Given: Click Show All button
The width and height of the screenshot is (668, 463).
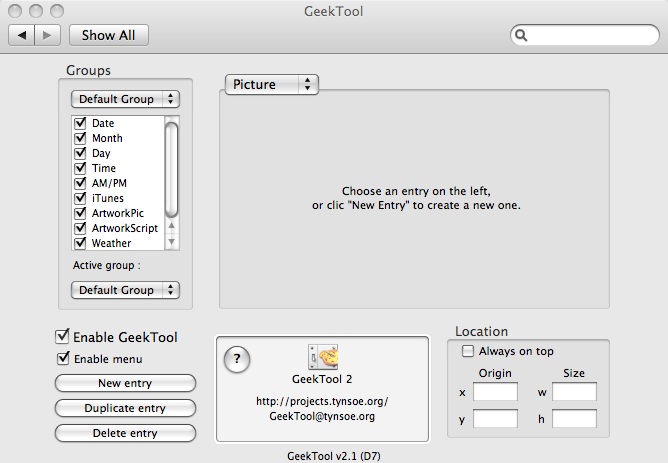Looking at the screenshot, I should (x=109, y=35).
